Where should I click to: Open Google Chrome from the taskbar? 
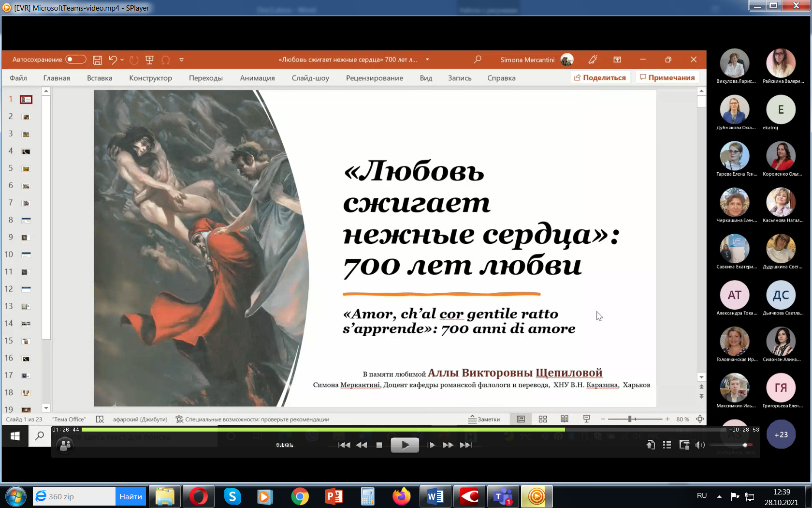[x=300, y=496]
